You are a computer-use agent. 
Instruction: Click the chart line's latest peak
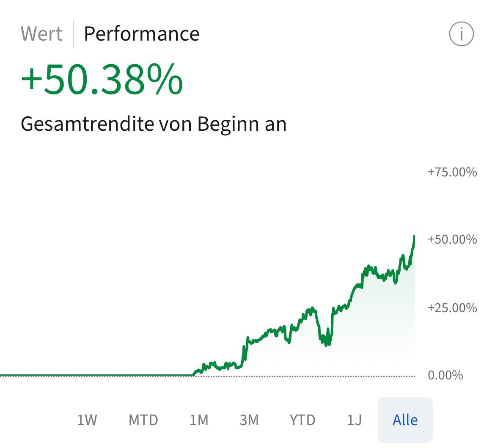click(x=414, y=236)
